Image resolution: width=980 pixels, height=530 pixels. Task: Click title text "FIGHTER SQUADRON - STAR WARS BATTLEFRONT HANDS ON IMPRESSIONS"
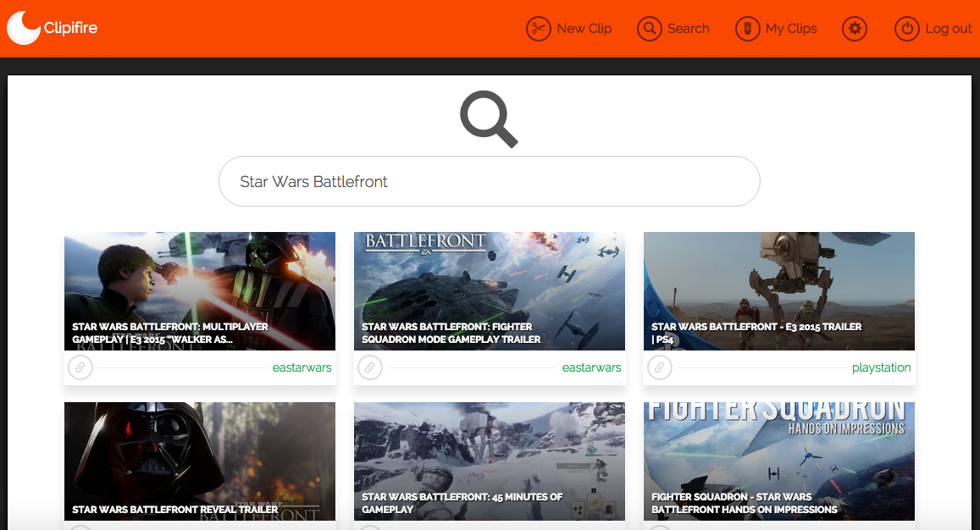tap(745, 503)
